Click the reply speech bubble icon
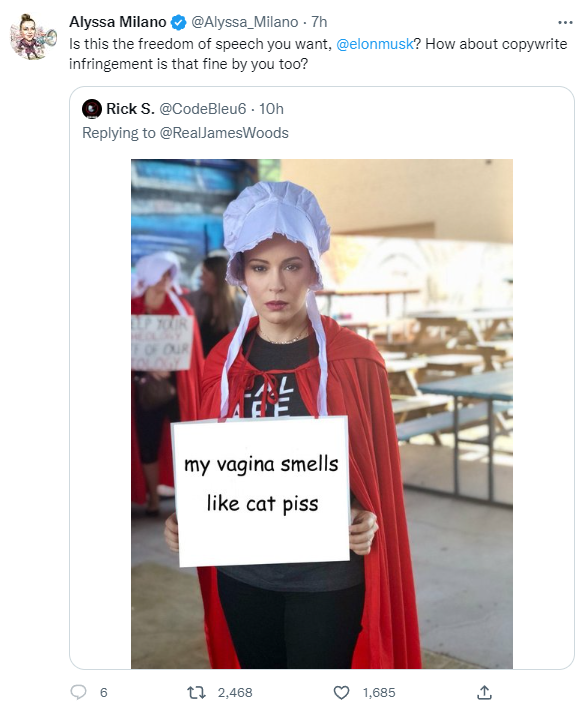 click(78, 692)
